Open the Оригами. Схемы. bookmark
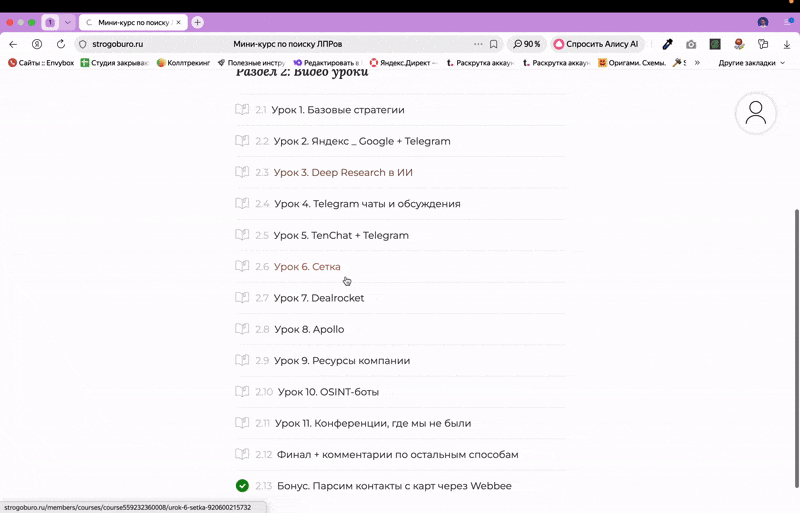Image resolution: width=800 pixels, height=513 pixels. pyautogui.click(x=632, y=63)
